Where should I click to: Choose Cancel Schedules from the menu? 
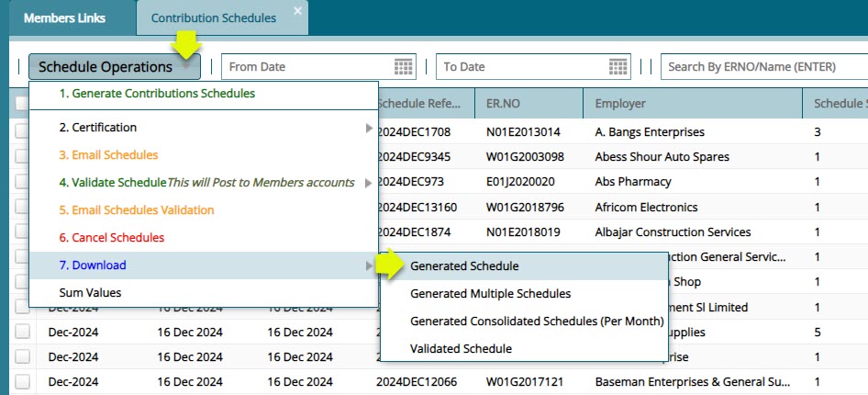(112, 238)
